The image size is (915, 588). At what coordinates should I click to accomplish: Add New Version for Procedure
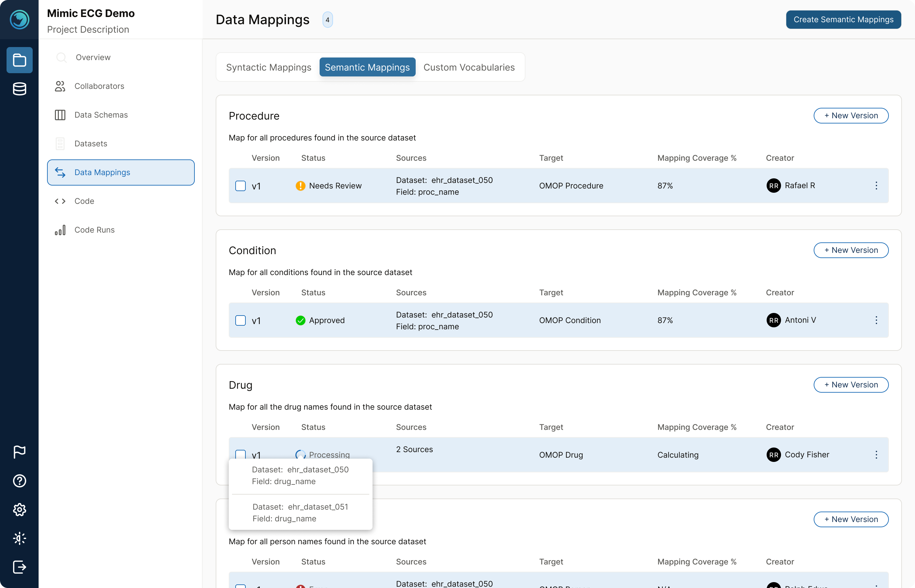coord(851,116)
